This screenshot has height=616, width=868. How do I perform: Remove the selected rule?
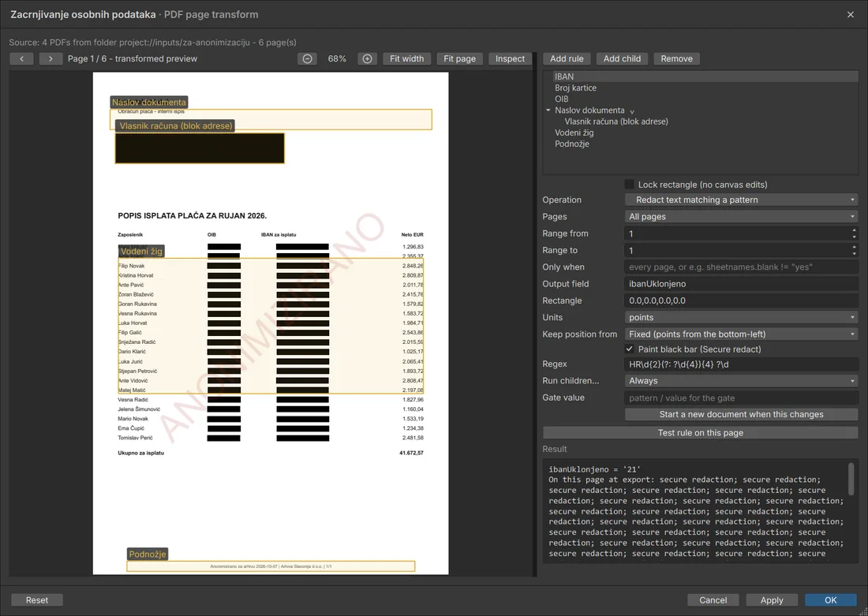(676, 58)
